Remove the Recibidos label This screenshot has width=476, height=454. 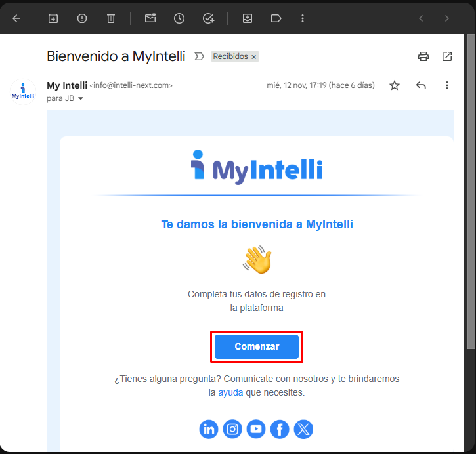[x=254, y=57]
